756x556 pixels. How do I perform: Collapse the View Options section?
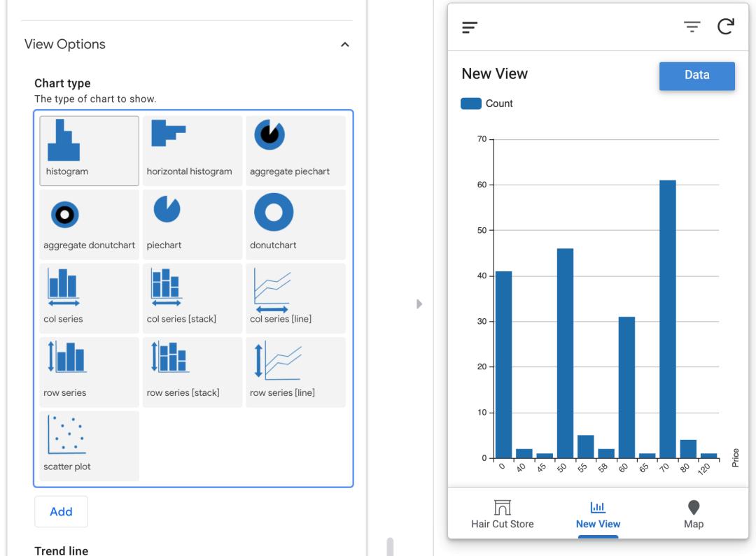point(344,45)
